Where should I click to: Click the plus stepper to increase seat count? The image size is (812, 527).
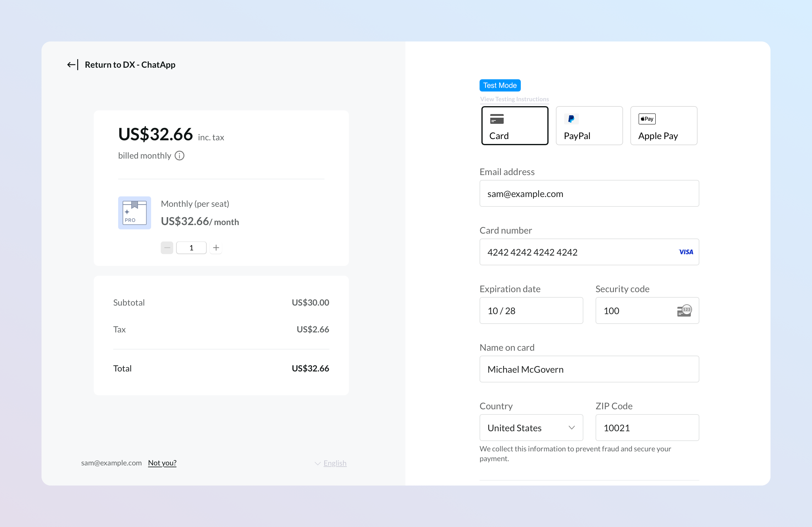click(x=216, y=247)
